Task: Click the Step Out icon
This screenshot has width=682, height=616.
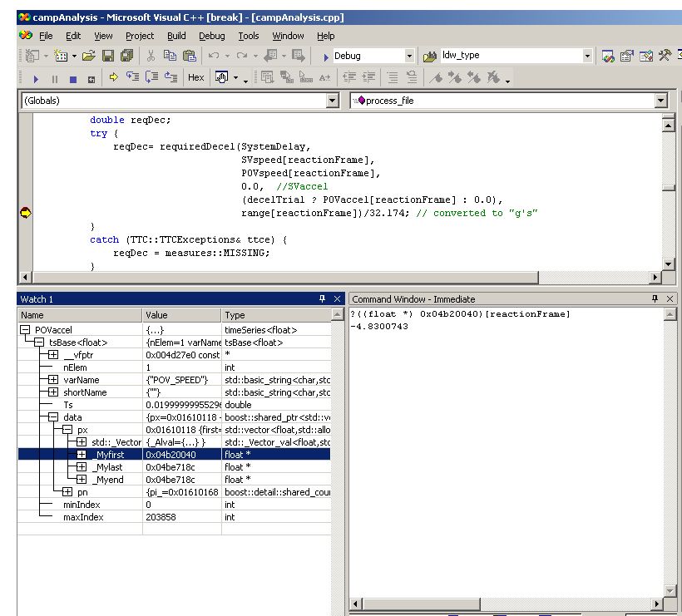Action: pyautogui.click(x=171, y=77)
